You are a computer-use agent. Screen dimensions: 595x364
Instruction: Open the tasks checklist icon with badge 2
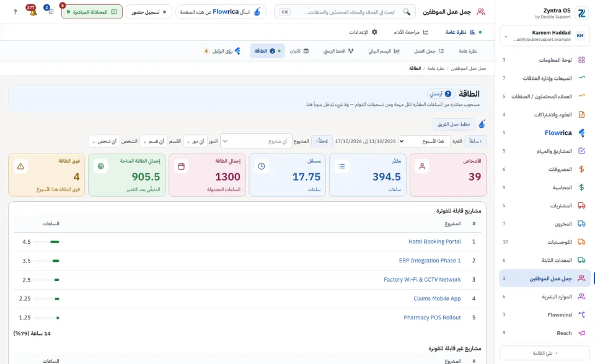pos(51,12)
